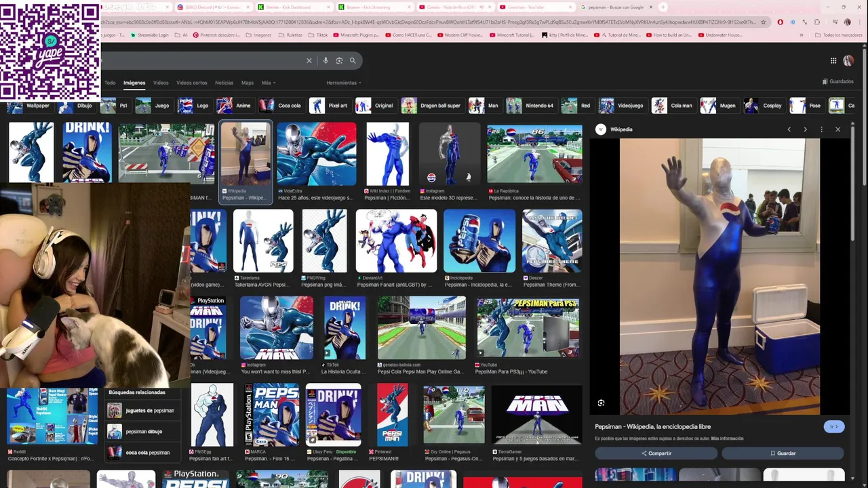Open Todos los marcadores folder
868x488 pixels.
point(839,35)
